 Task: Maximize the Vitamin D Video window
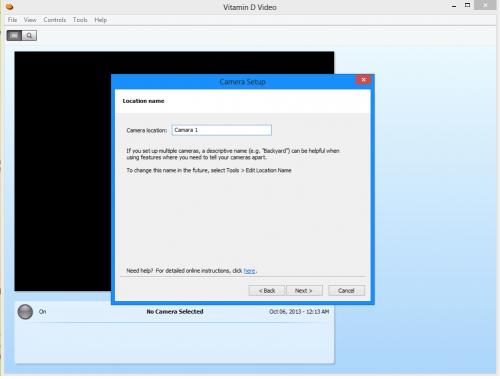pos(467,5)
